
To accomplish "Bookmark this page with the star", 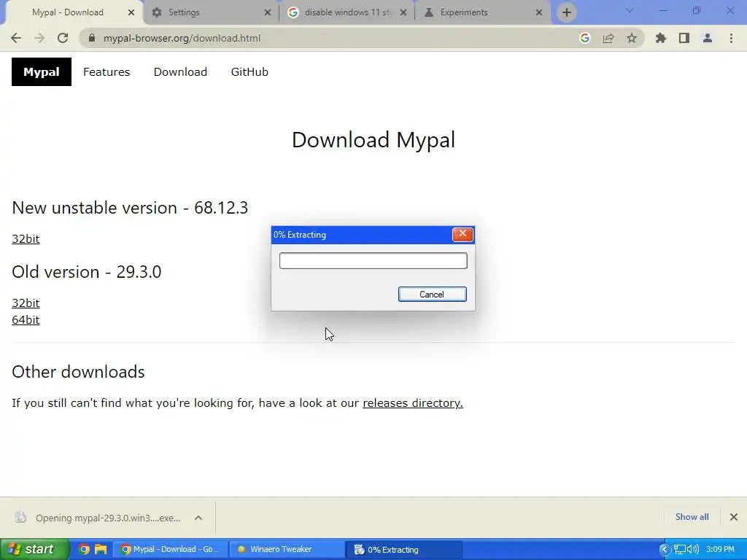I will (632, 38).
